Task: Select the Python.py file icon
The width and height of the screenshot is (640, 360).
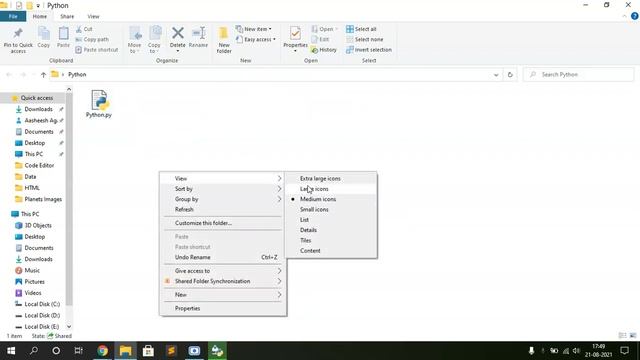Action: [99, 100]
